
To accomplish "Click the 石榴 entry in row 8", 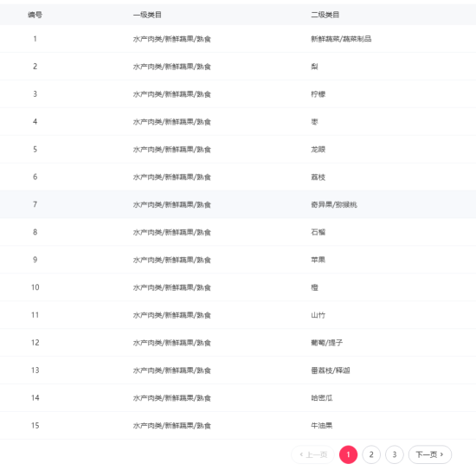I will [x=318, y=232].
